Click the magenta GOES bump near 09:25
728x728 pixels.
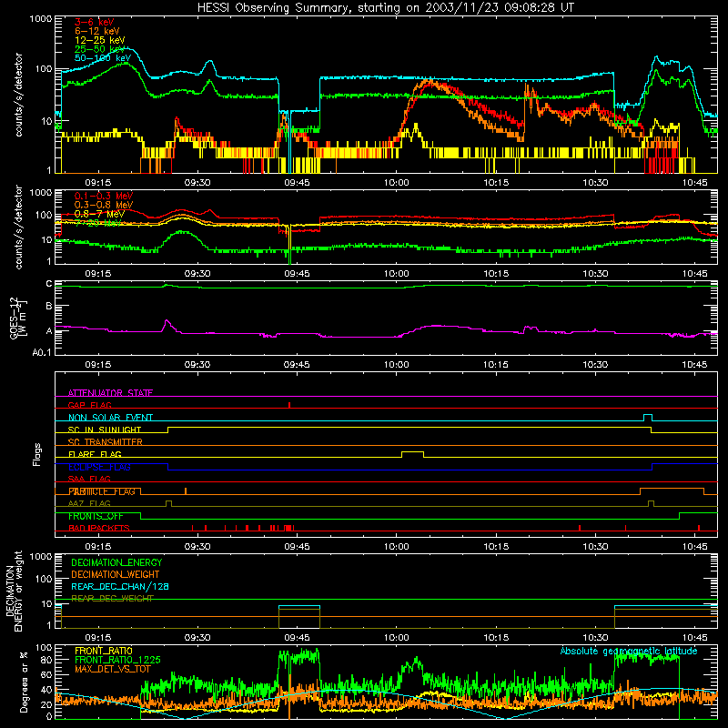(x=167, y=324)
